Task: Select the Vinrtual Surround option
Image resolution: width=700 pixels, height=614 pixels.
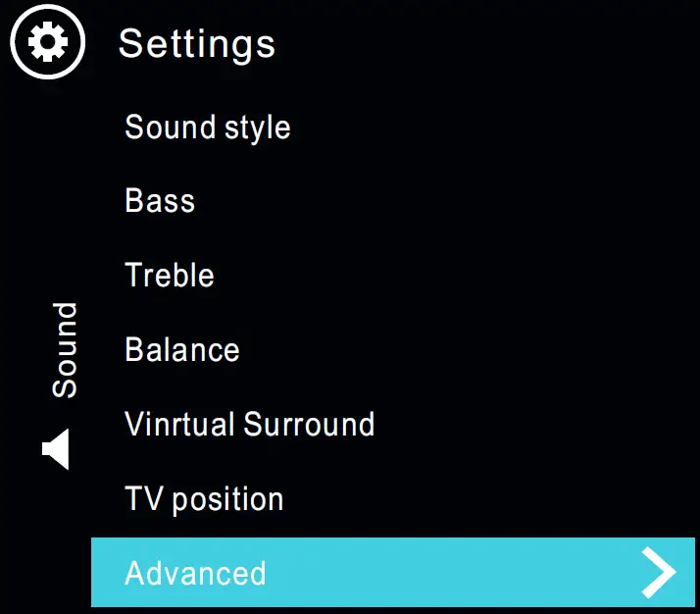Action: click(x=250, y=425)
